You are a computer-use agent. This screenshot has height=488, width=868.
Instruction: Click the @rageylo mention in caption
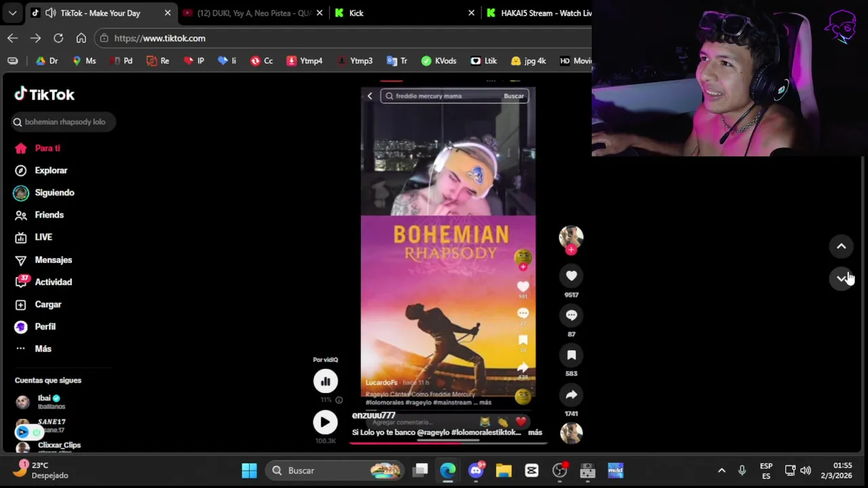click(x=433, y=432)
